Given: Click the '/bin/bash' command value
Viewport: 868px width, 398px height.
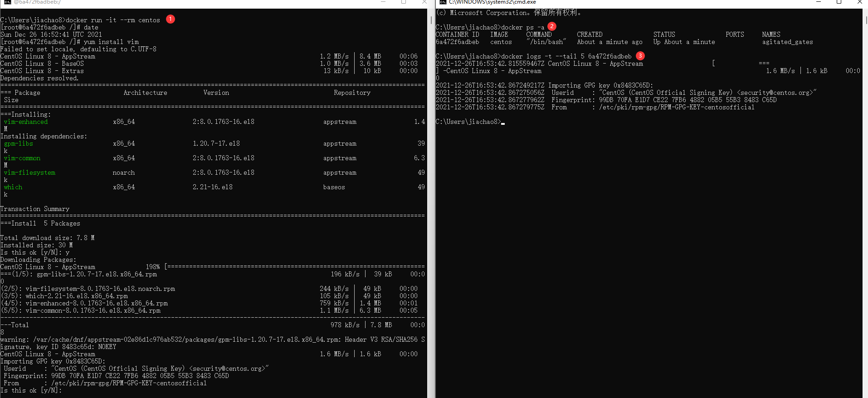Looking at the screenshot, I should coord(546,42).
